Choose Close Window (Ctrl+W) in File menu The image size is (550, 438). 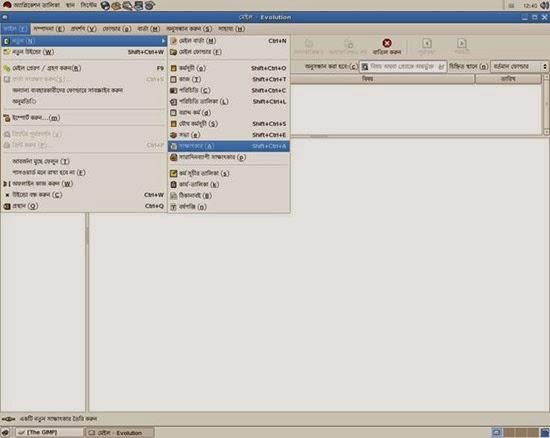(84, 195)
